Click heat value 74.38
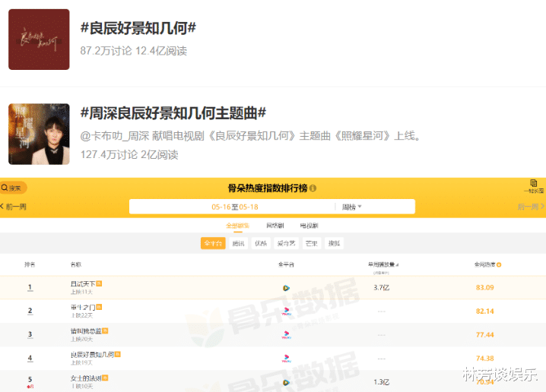The width and height of the screenshot is (546, 392). click(484, 359)
